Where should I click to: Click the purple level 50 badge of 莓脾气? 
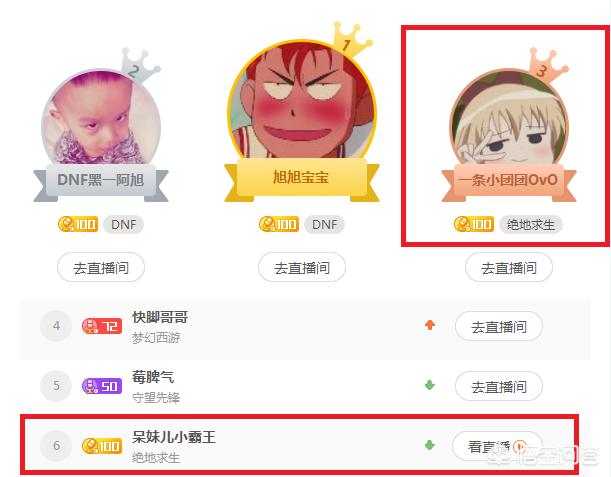click(102, 386)
